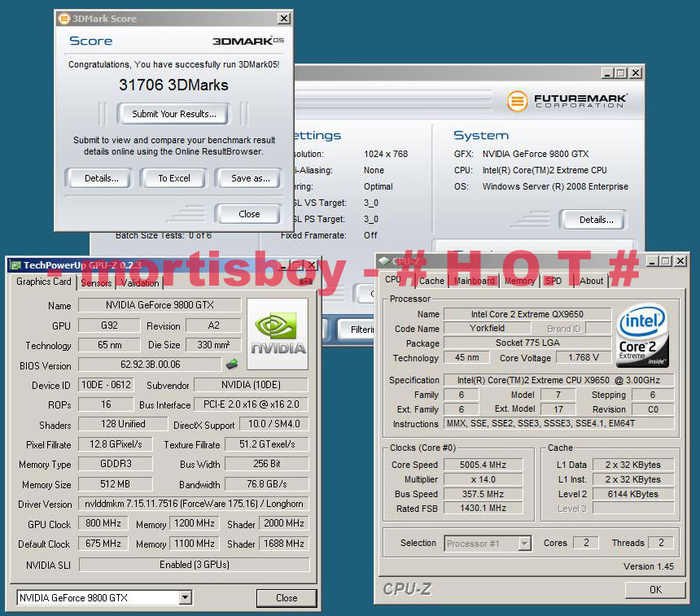The width and height of the screenshot is (700, 616).
Task: Click Close button in 3DMark Score window
Action: click(x=249, y=214)
